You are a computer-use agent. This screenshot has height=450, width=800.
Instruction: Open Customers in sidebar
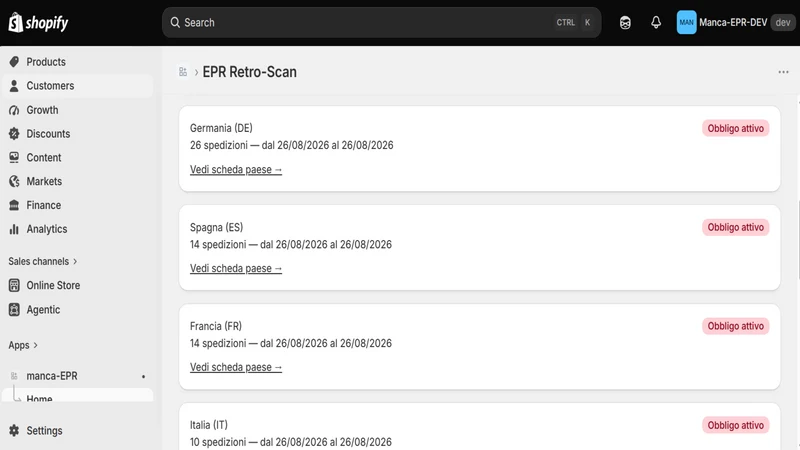[50, 86]
